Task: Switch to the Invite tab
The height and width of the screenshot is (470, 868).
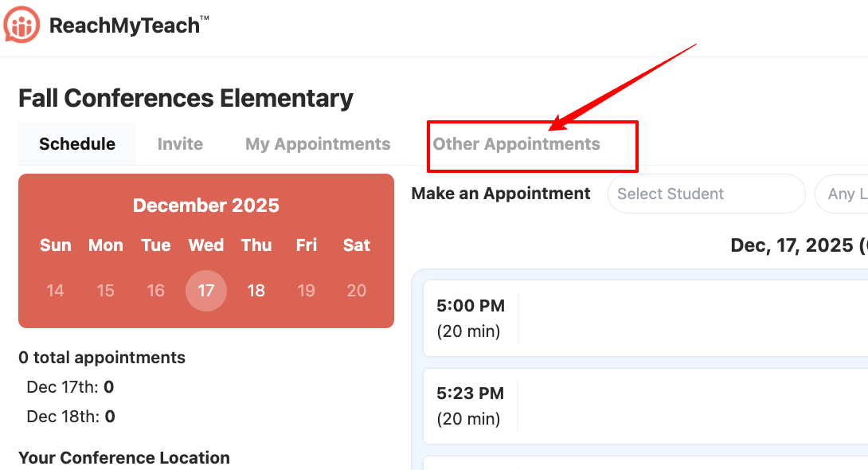Action: click(x=180, y=144)
